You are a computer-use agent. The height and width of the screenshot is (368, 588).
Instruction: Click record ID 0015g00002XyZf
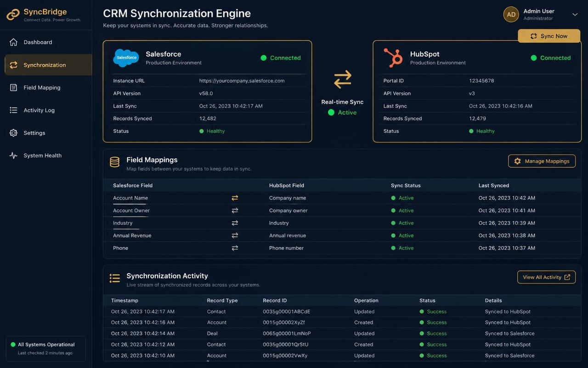[x=284, y=322]
